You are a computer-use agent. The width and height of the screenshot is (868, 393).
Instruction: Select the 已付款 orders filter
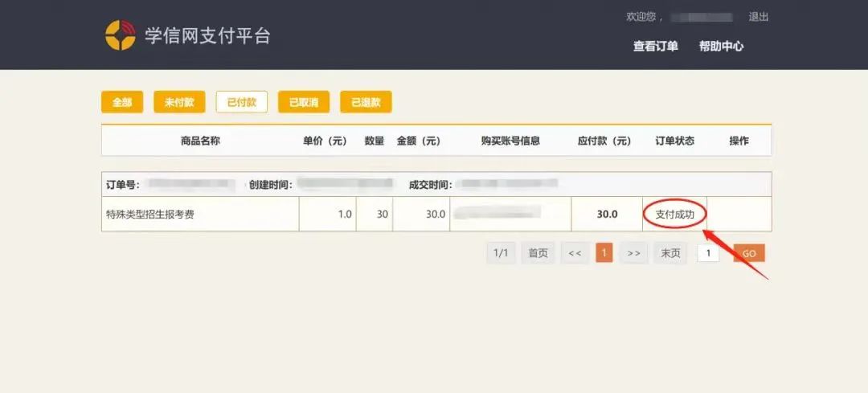(242, 102)
